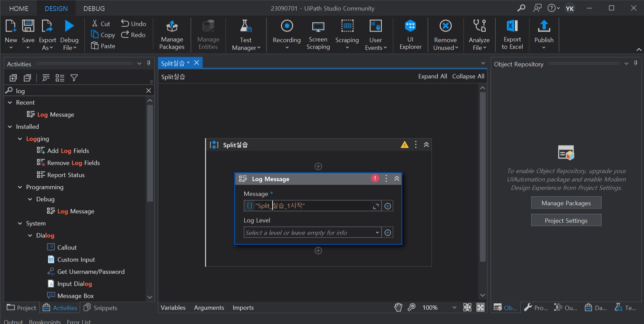Collapse the Dialog subcategory

(30, 235)
